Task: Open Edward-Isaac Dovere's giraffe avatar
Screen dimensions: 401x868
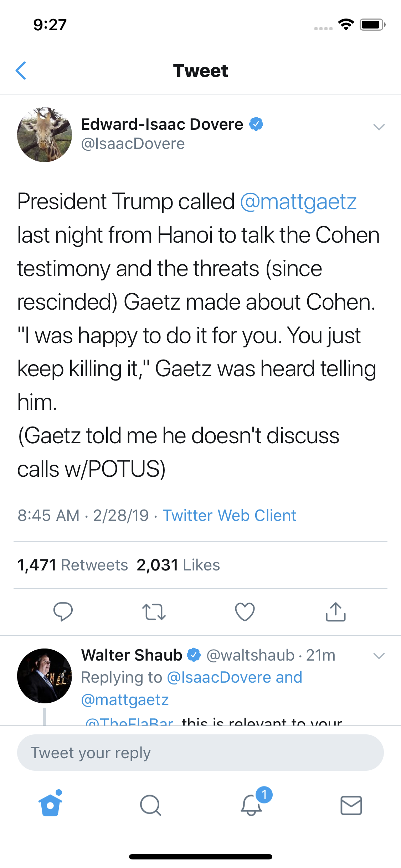Action: click(x=45, y=135)
